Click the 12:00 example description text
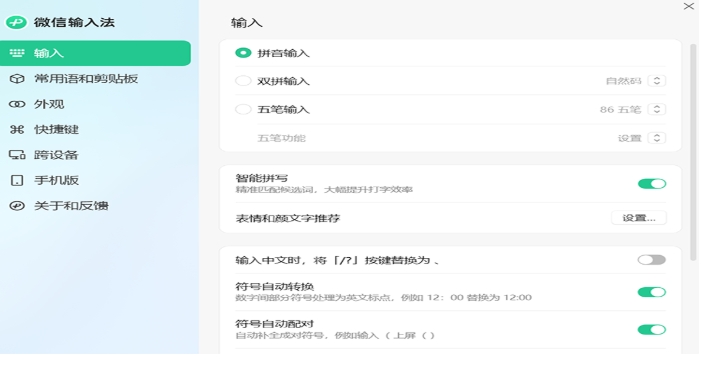Screen dimensions: 702x366 [384, 298]
